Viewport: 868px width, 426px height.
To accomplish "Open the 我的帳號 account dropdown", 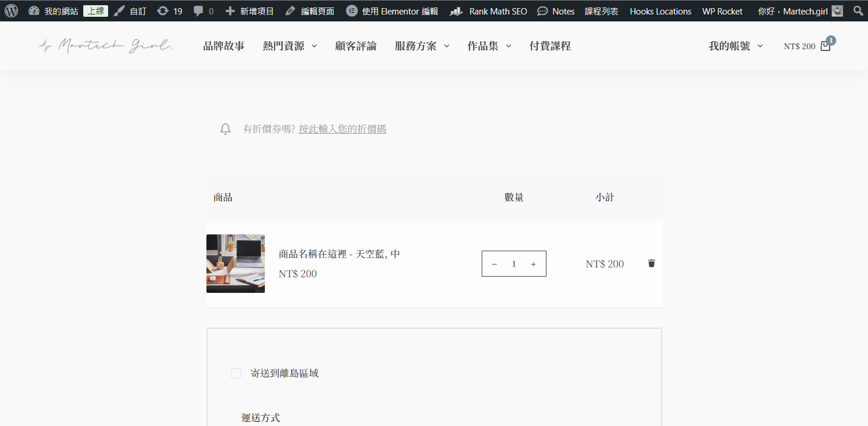I will 735,46.
